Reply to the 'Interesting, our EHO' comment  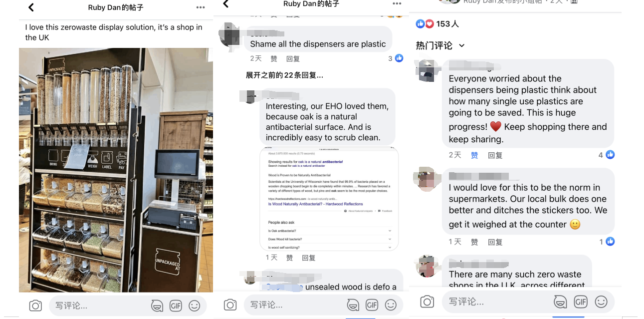point(309,258)
